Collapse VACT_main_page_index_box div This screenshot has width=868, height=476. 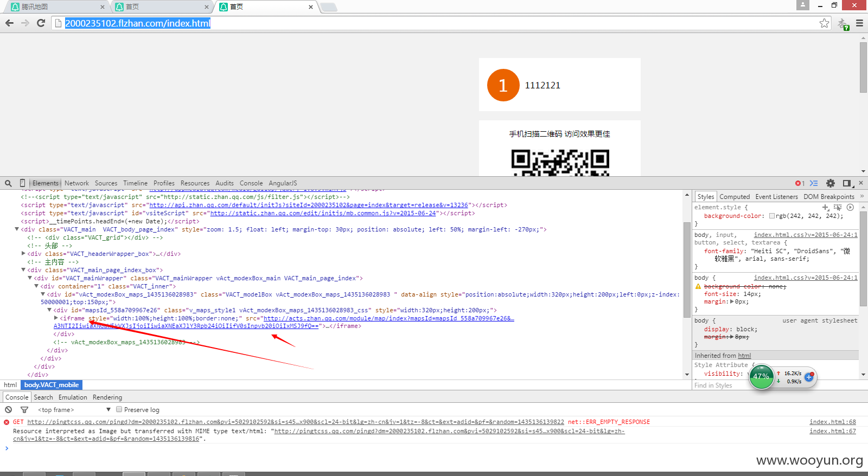pyautogui.click(x=23, y=269)
